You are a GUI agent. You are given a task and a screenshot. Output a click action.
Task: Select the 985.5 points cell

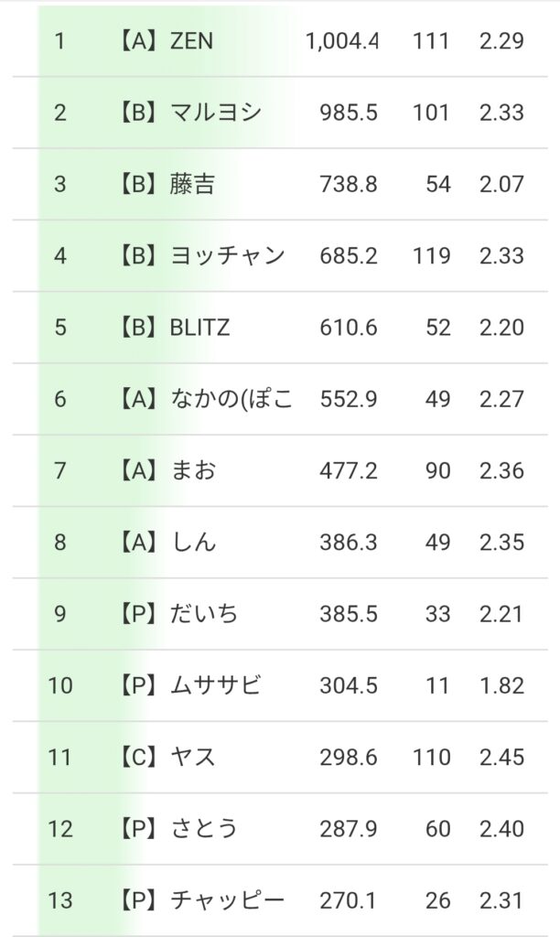(x=349, y=113)
